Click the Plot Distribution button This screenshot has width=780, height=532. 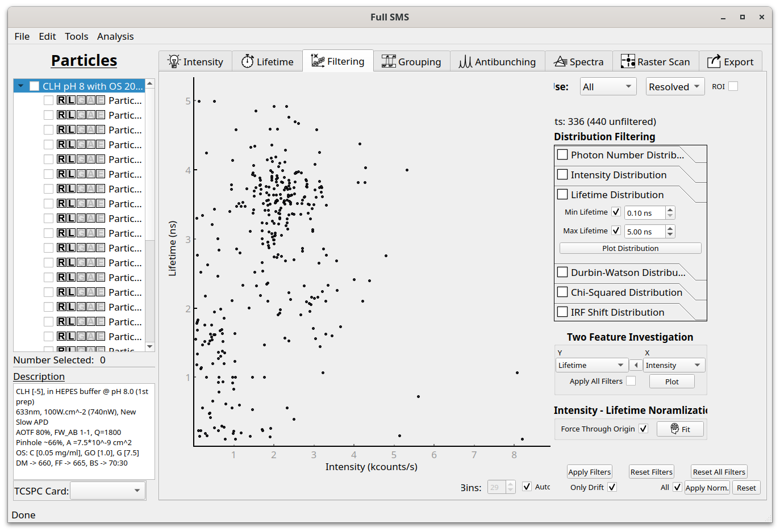click(630, 248)
